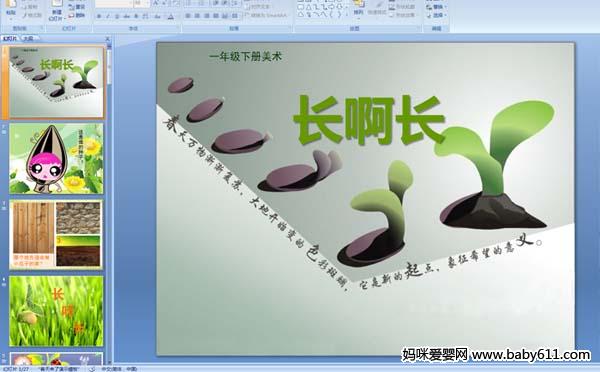This screenshot has width=600, height=372.
Task: Toggle italic text formatting
Action: click(x=108, y=16)
